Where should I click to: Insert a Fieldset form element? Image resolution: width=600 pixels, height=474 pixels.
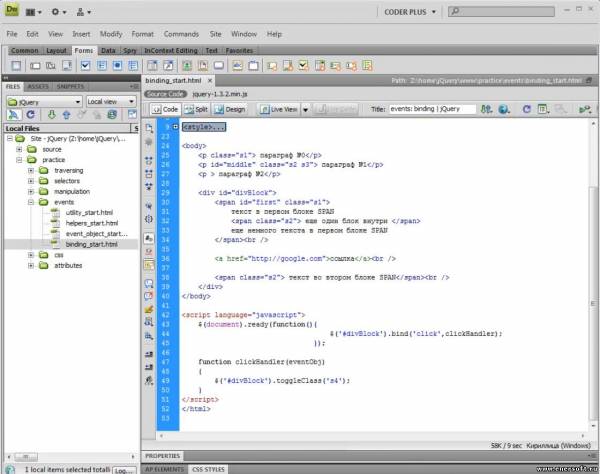(x=253, y=66)
